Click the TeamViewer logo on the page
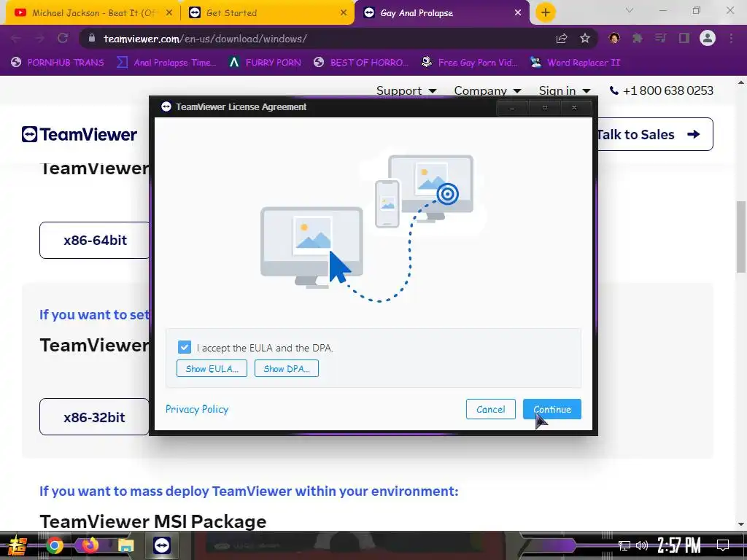 click(x=79, y=134)
